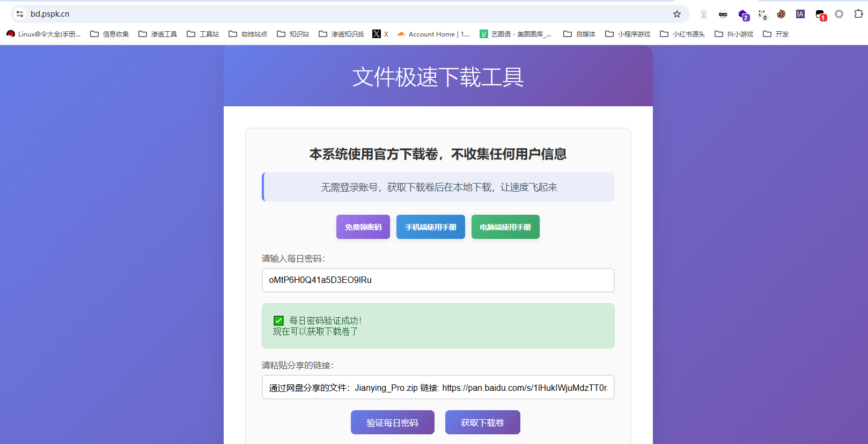
Task: Open the cookie editor extension icon
Action: (781, 14)
